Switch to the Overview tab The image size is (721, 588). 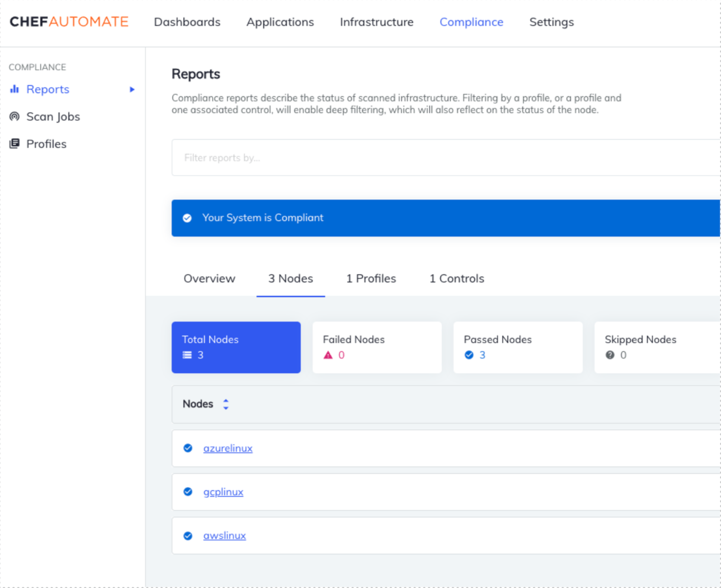(209, 279)
